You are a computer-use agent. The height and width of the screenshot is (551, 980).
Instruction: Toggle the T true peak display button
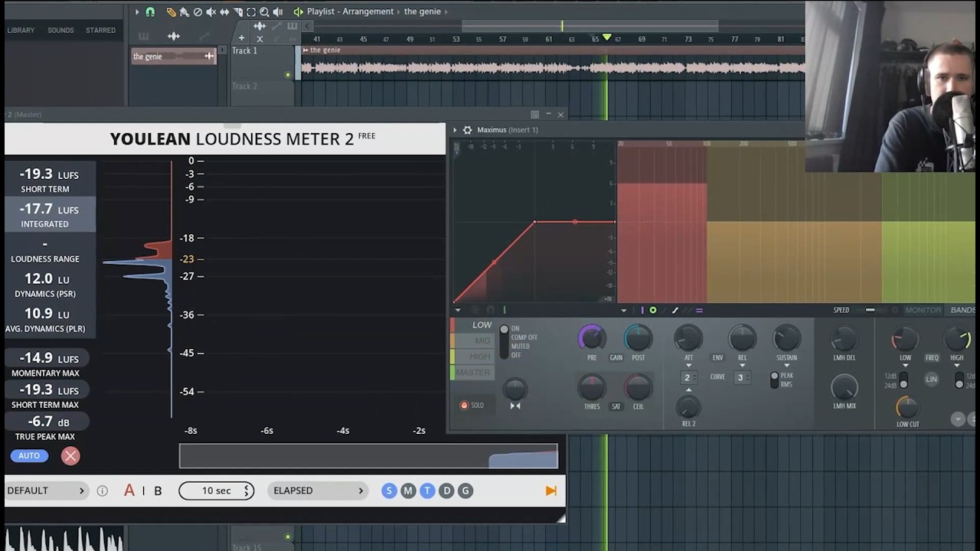427,491
